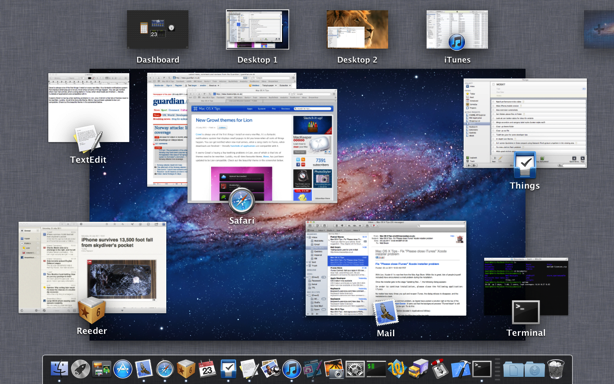Click the 'Safari' app label
The image size is (614, 384).
tap(242, 221)
